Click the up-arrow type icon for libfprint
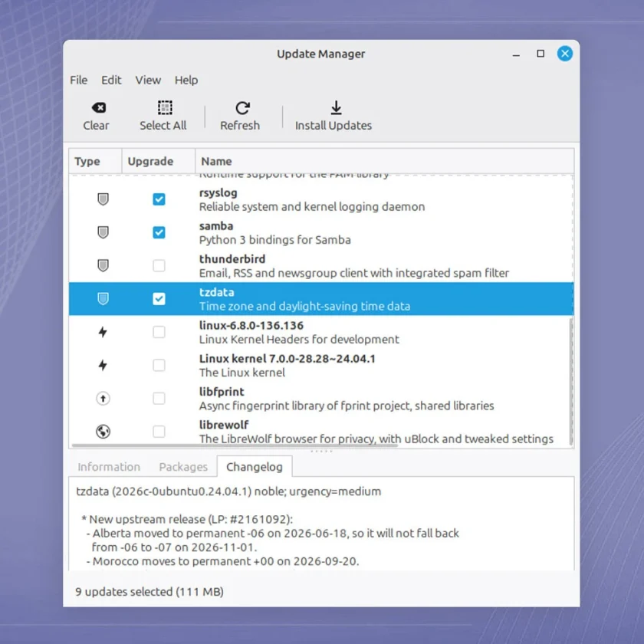The height and width of the screenshot is (644, 644). coord(103,399)
